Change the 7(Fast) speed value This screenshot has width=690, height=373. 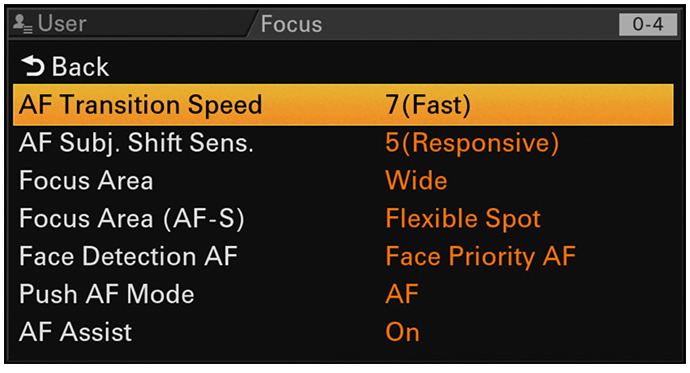click(428, 105)
